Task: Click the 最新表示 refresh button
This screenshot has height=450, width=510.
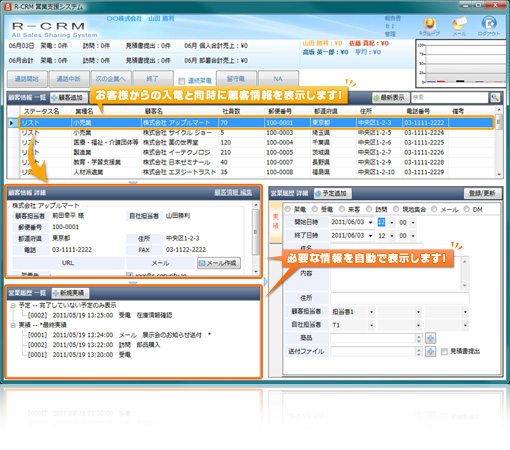Action: tap(391, 98)
